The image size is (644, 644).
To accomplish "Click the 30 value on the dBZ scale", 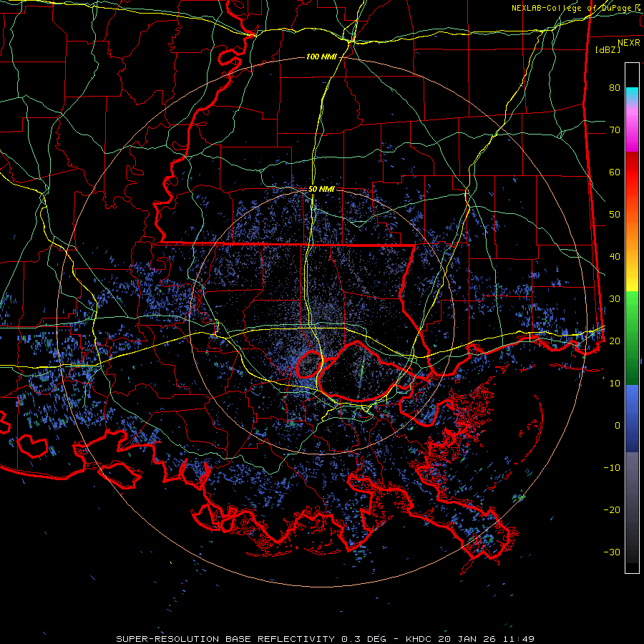I will click(615, 299).
